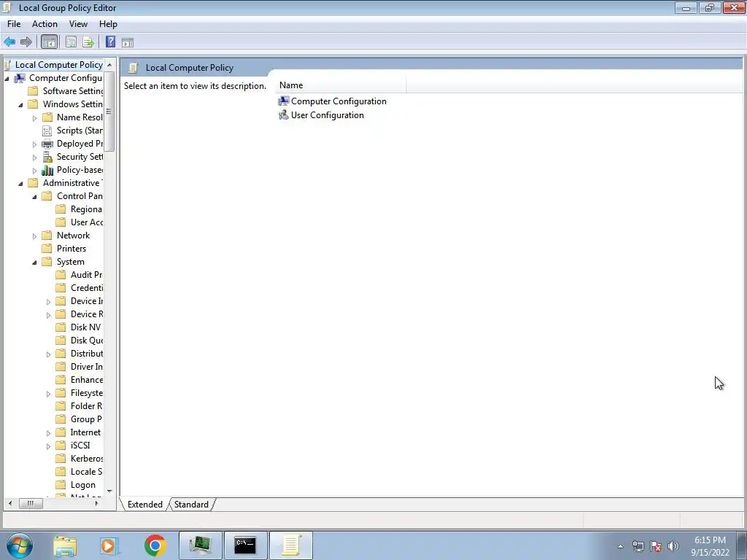This screenshot has height=560, width=747.
Task: Expand the Filesystem tree node
Action: 48,394
